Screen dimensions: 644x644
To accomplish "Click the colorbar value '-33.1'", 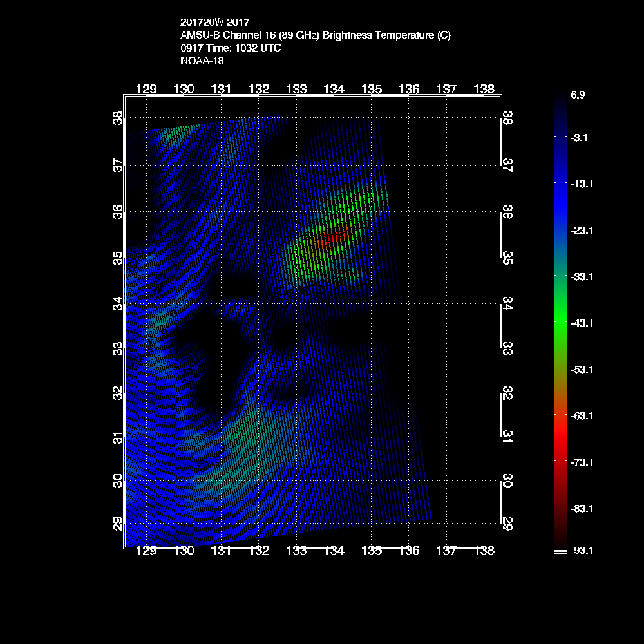I will [582, 277].
